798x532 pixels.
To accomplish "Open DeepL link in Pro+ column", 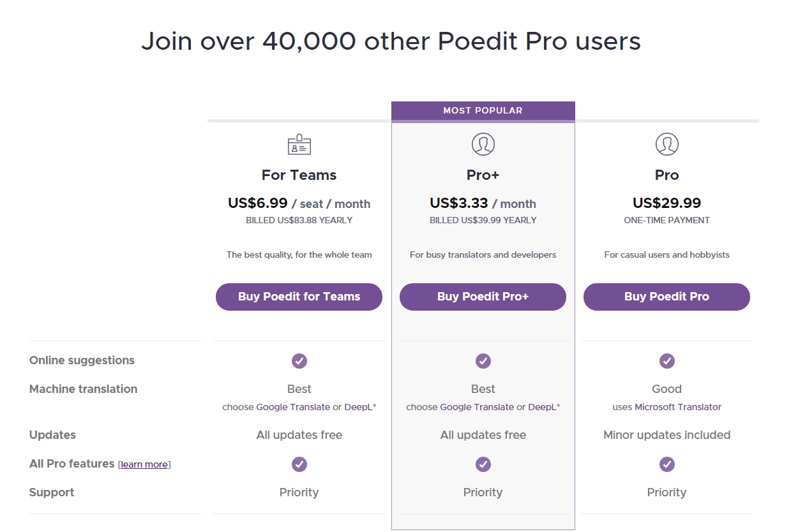I will [x=542, y=407].
